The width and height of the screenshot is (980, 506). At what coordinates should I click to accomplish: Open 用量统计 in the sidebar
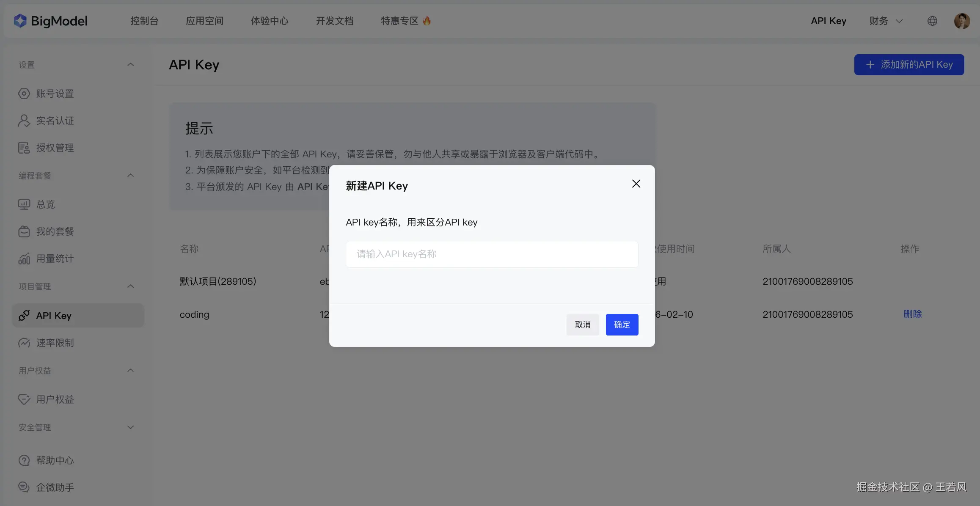[55, 258]
